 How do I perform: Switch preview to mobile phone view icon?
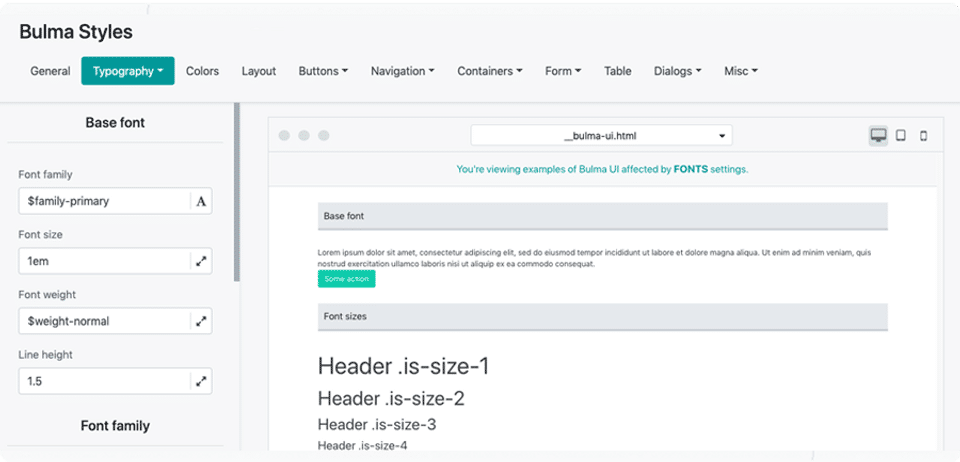click(923, 136)
